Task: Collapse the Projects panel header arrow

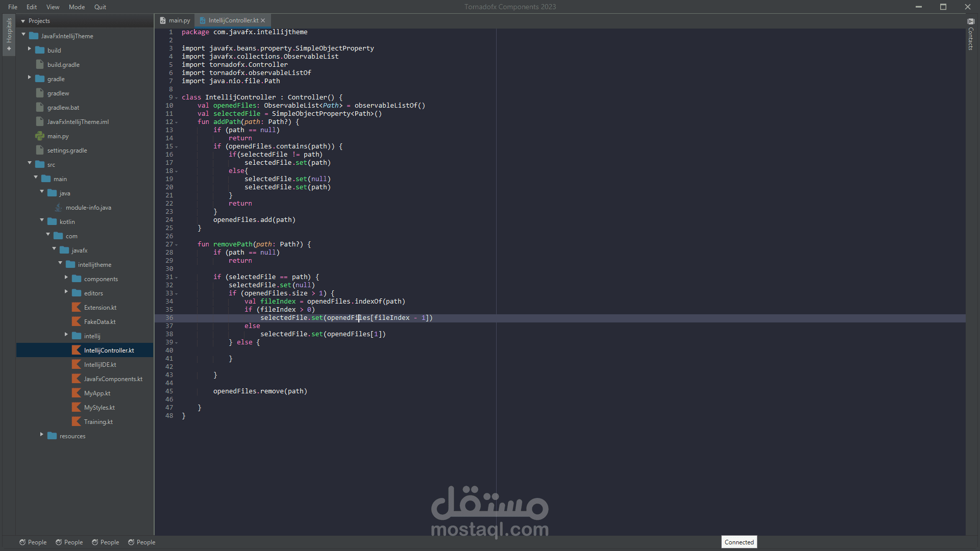Action: [23, 21]
